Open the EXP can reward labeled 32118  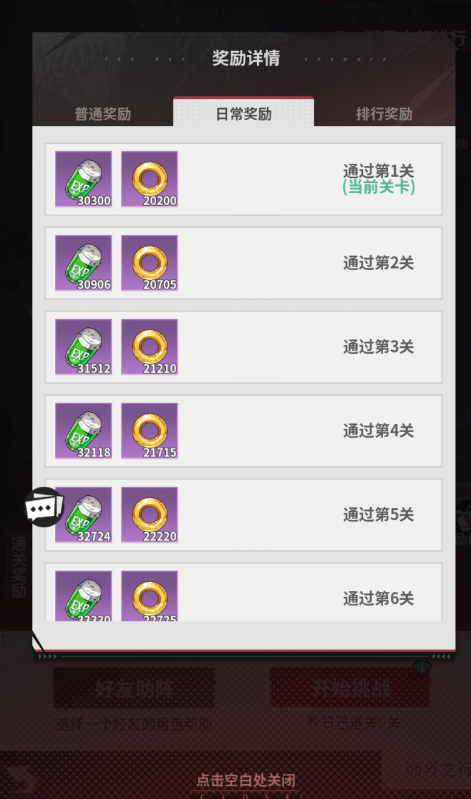[x=84, y=431]
